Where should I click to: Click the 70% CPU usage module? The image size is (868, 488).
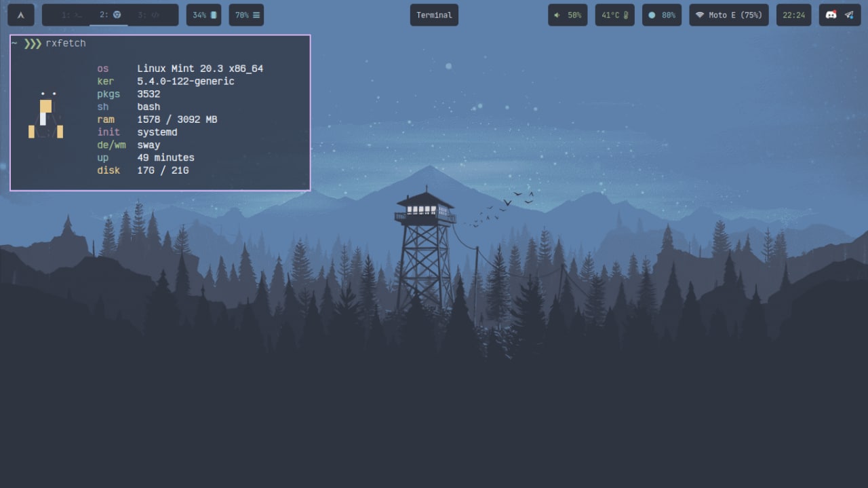(x=246, y=15)
